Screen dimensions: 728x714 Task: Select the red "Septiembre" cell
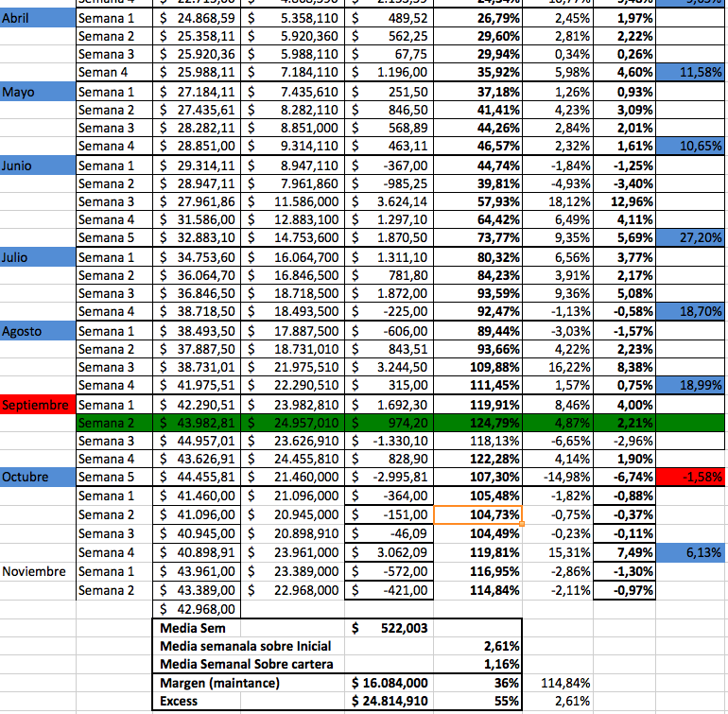point(38,405)
